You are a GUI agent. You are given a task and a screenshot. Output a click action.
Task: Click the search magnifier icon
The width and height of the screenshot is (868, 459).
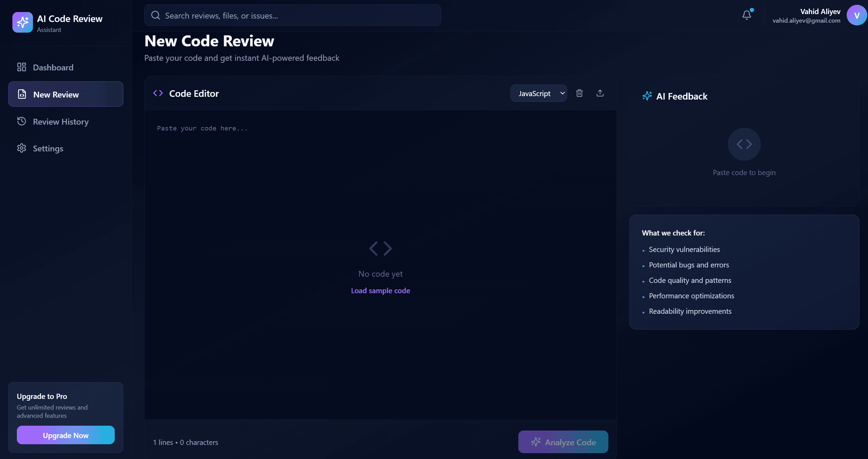point(156,15)
